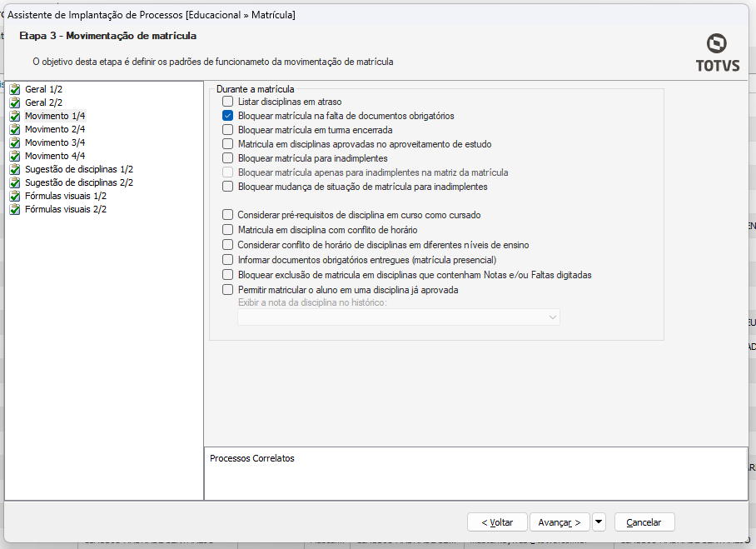The width and height of the screenshot is (756, 549).
Task: Check Bloquear matrícula para inadimplentes
Action: 228,158
